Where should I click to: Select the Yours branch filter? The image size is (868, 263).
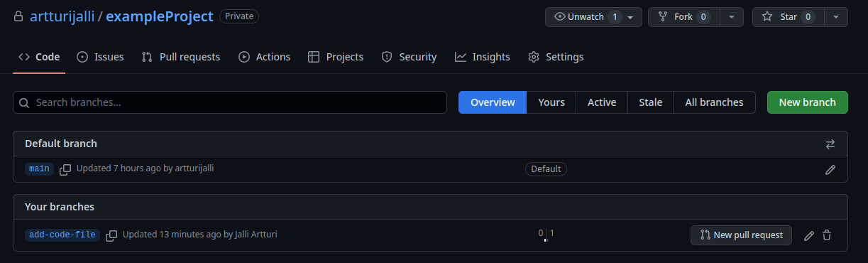[551, 102]
